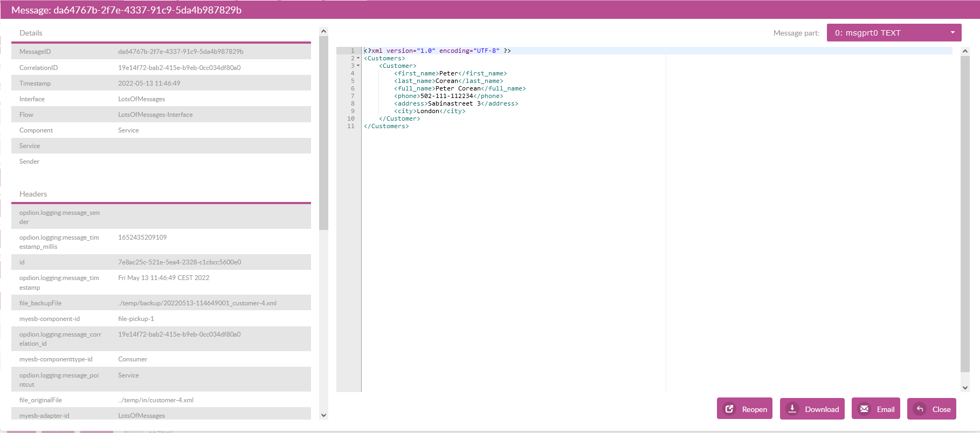This screenshot has width=980, height=433.
Task: Click line number 11 in the gutter
Action: pyautogui.click(x=351, y=126)
